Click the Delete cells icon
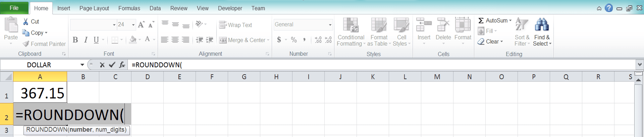The width and height of the screenshot is (644, 137). (443, 25)
